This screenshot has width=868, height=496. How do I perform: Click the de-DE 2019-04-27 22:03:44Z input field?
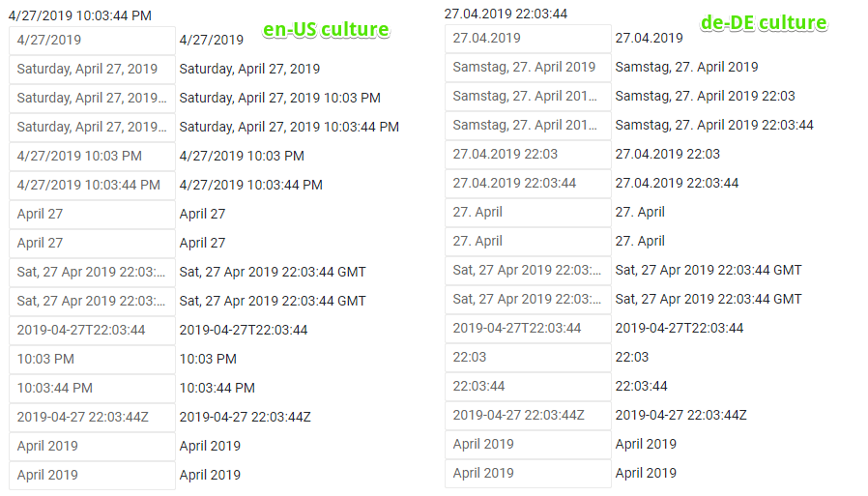(x=528, y=416)
